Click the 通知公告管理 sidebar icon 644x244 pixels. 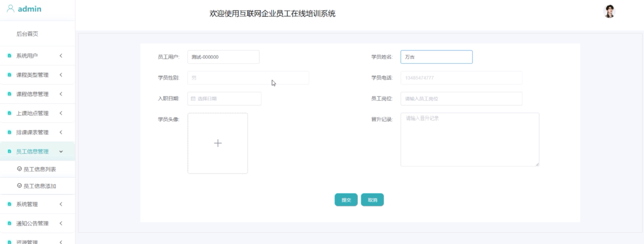coord(9,223)
